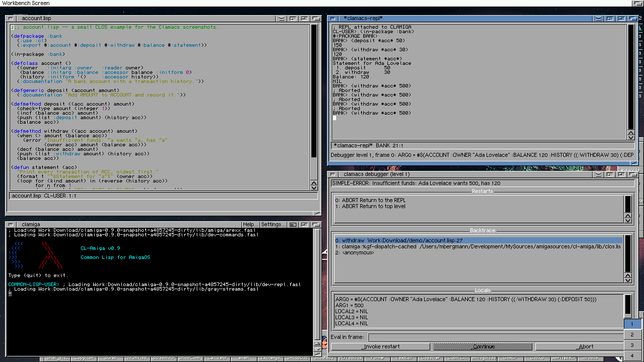The height and width of the screenshot is (362, 644).
Task: Click the Restarts list scroll down arrow
Action: (628, 221)
